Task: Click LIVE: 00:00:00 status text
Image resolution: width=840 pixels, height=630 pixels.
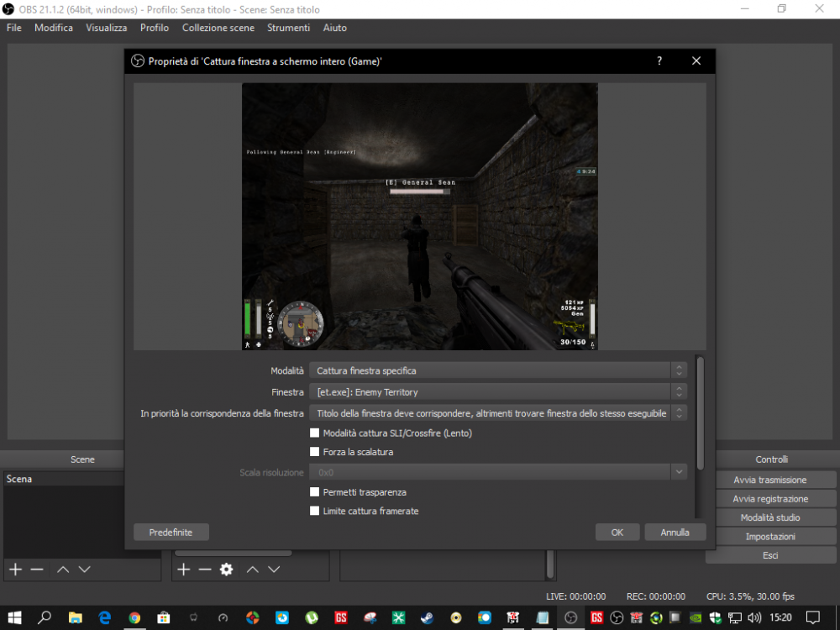Action: point(576,596)
